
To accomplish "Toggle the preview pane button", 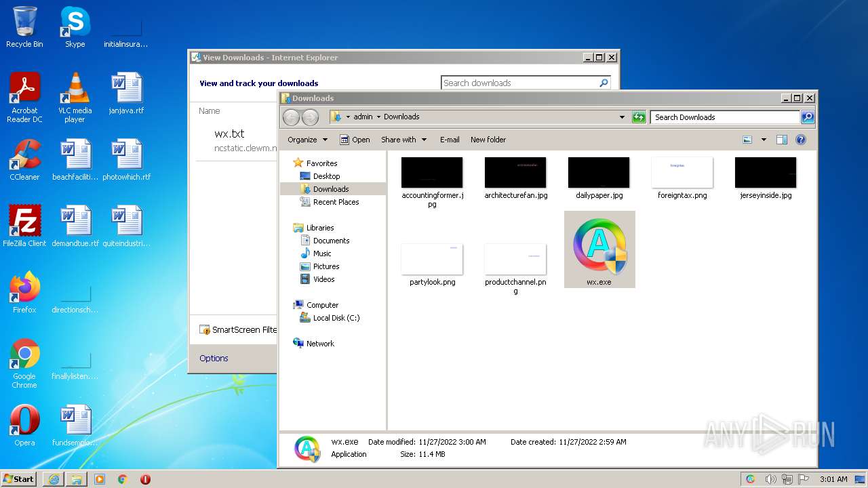I will (781, 140).
